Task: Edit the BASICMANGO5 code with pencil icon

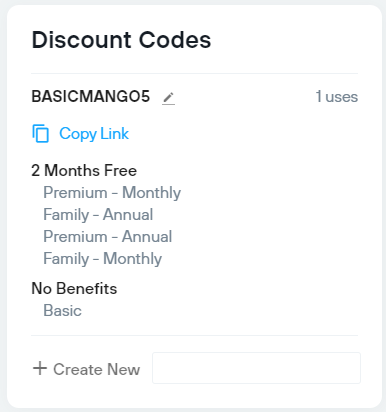Action: coord(168,98)
